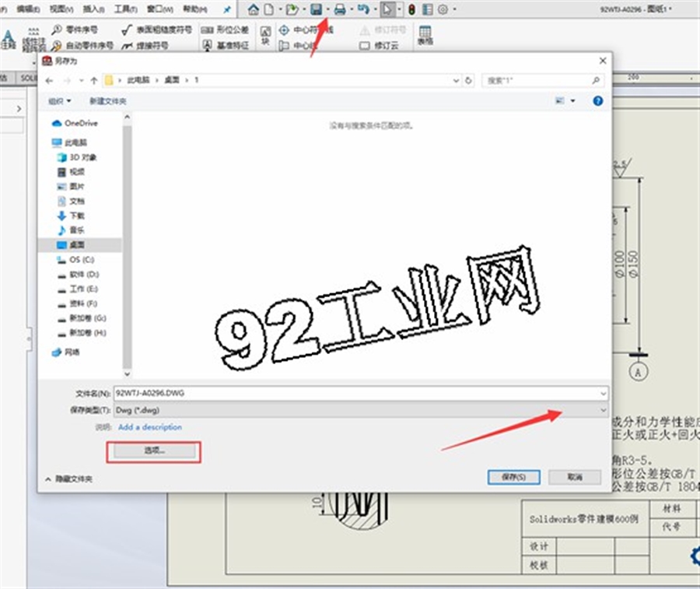Select the 表面粗糙度符号 tool

tap(156, 30)
